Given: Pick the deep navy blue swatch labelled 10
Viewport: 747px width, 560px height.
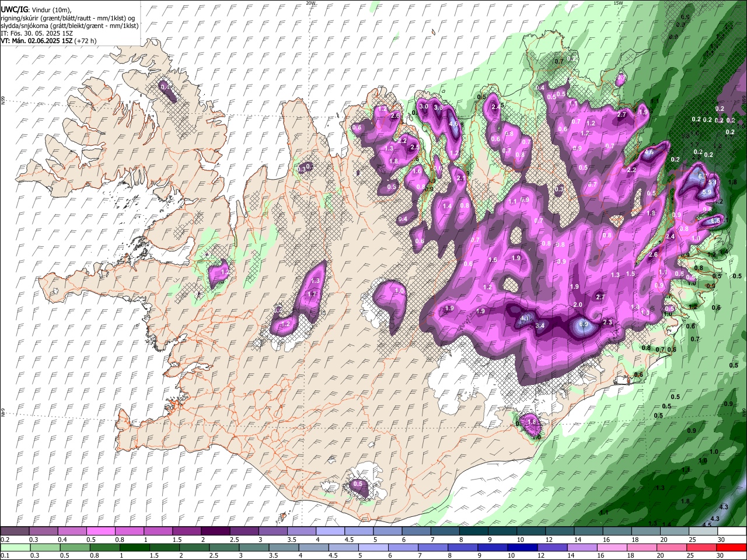Looking at the screenshot, I should [x=522, y=547].
